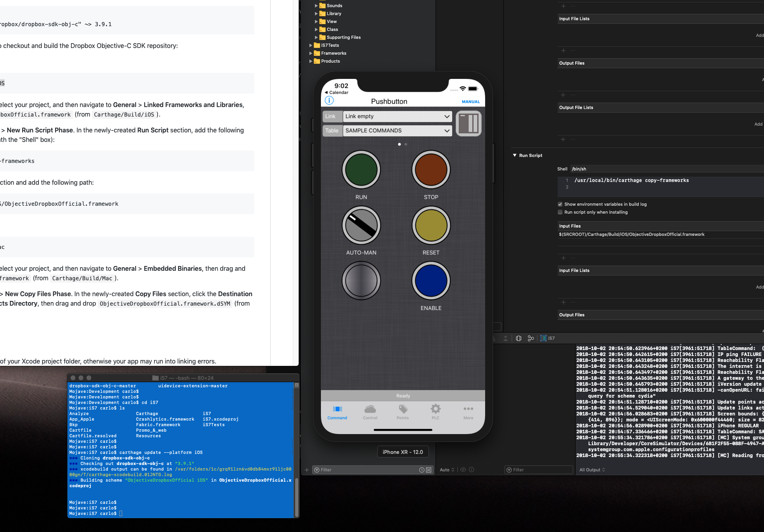
Task: Click the carthage copy-frameworks script line
Action: pyautogui.click(x=632, y=180)
